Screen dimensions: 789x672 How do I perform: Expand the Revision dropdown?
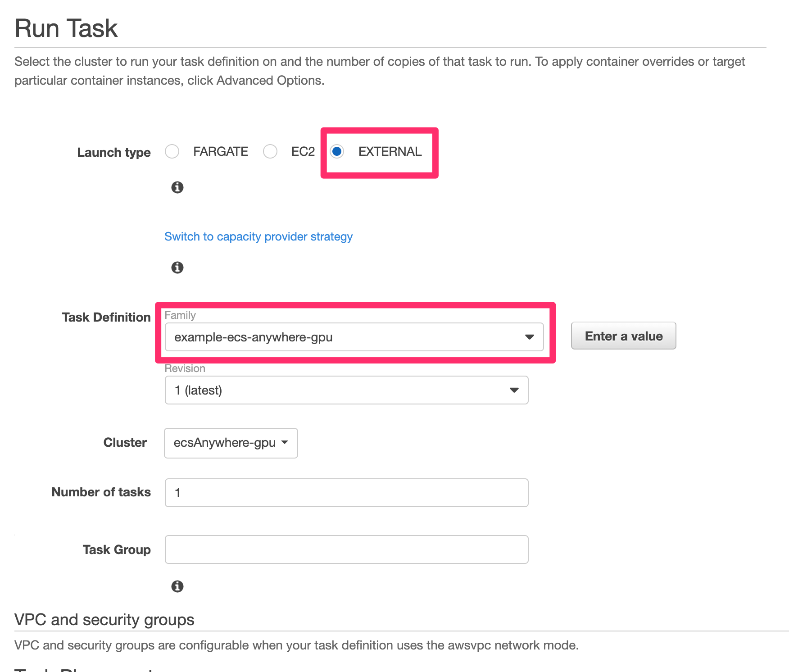pyautogui.click(x=346, y=390)
